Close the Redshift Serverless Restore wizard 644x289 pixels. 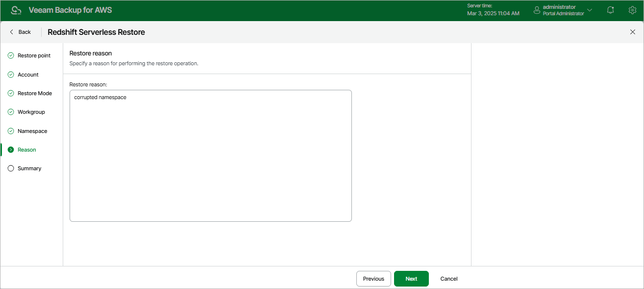click(x=632, y=32)
